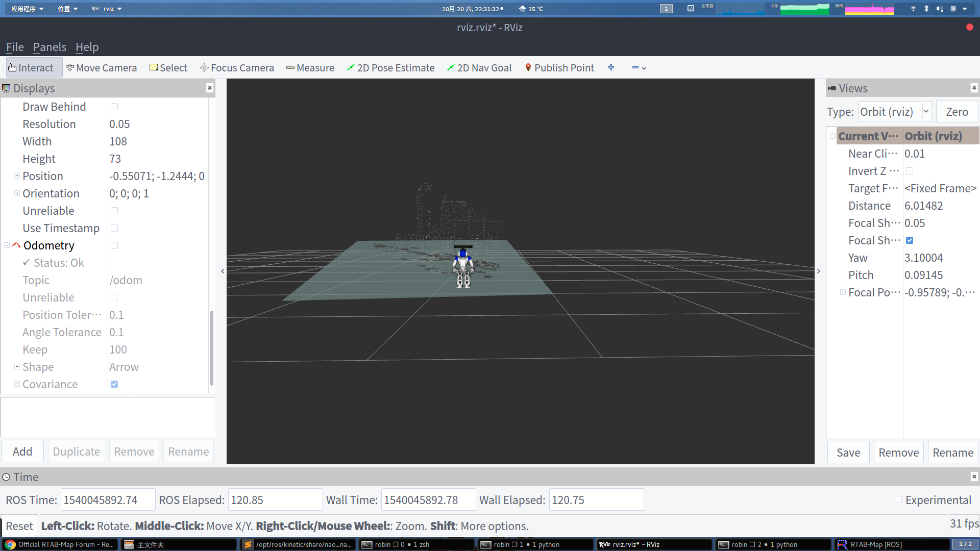980x551 pixels.
Task: Open the Panels menu
Action: (50, 47)
